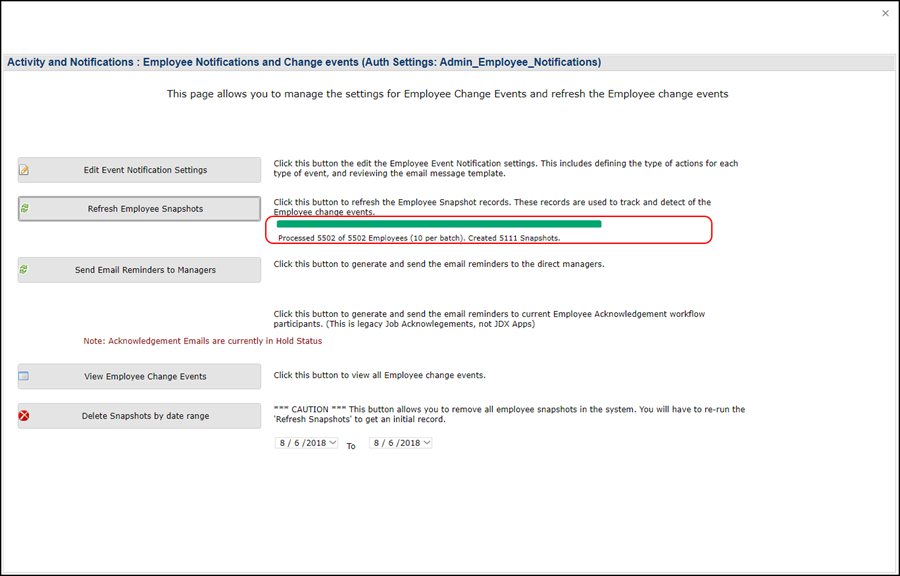Close the dialog with the top-right X
The width and height of the screenshot is (900, 576).
point(885,13)
